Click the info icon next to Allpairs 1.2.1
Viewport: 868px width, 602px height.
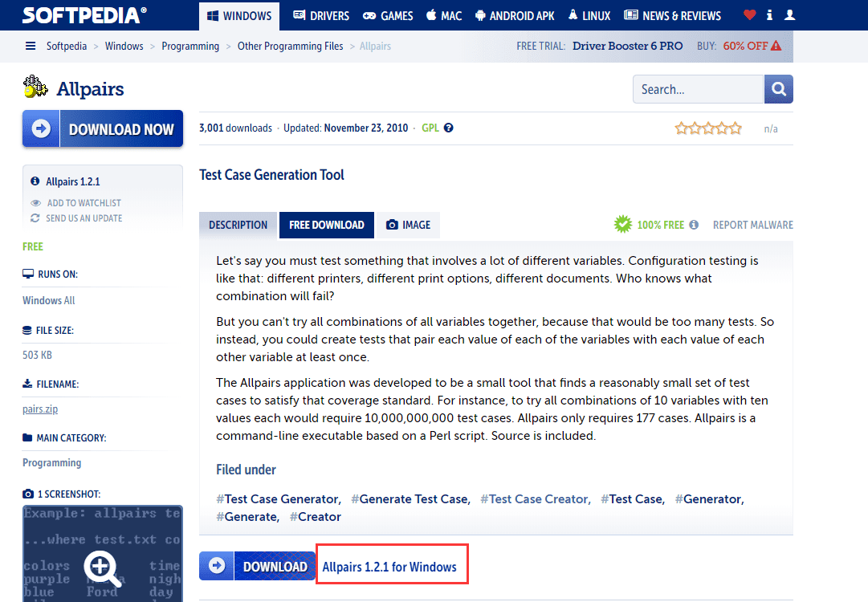[x=35, y=181]
